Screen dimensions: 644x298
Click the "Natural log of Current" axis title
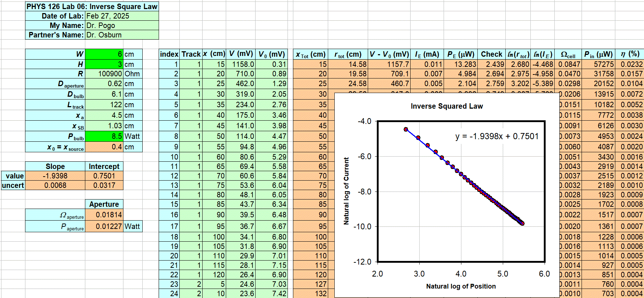pos(346,191)
